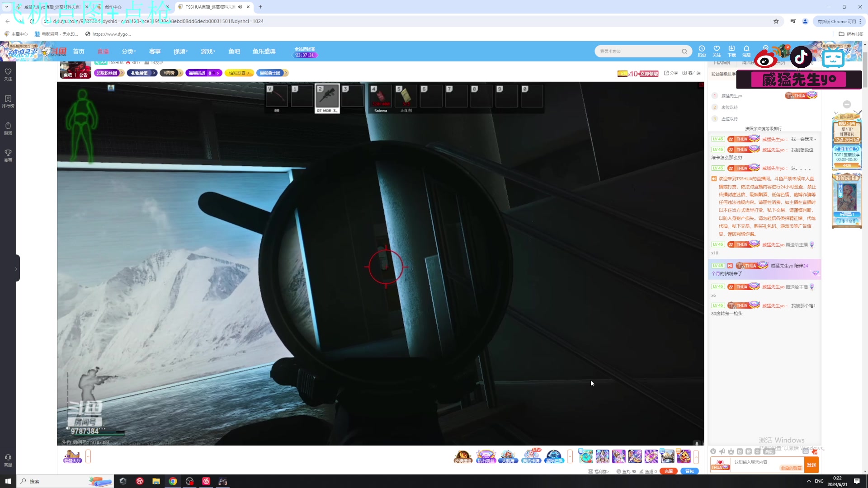The height and width of the screenshot is (488, 868).
Task: Open the emoji picker in chat toolbar
Action: click(x=713, y=451)
